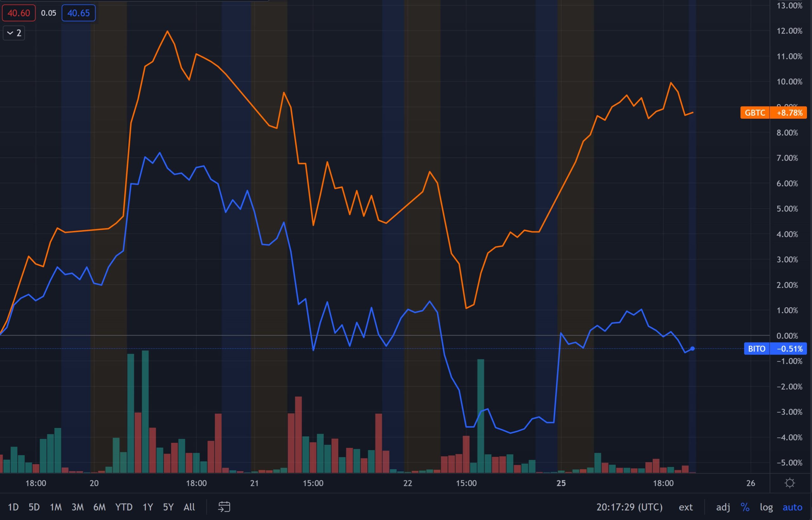Image resolution: width=812 pixels, height=520 pixels.
Task: Open the go-to-date calendar icon
Action: [224, 507]
